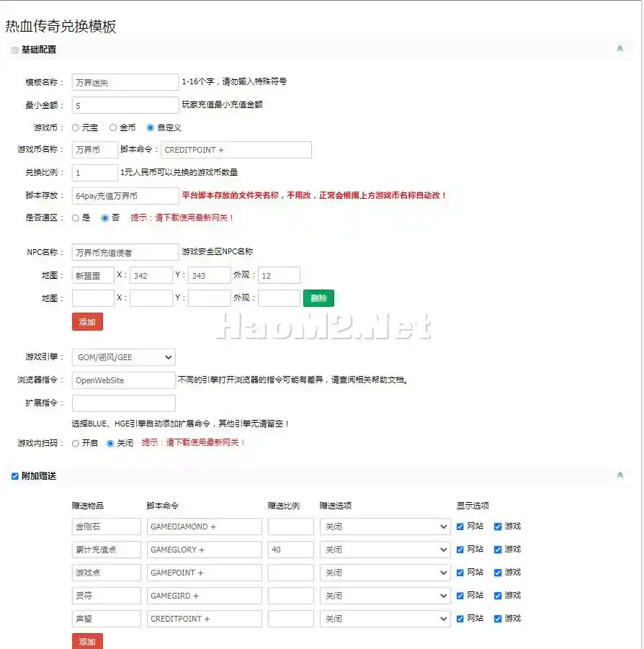
Task: Edit first 地图 field 新盟重
Action: [93, 275]
